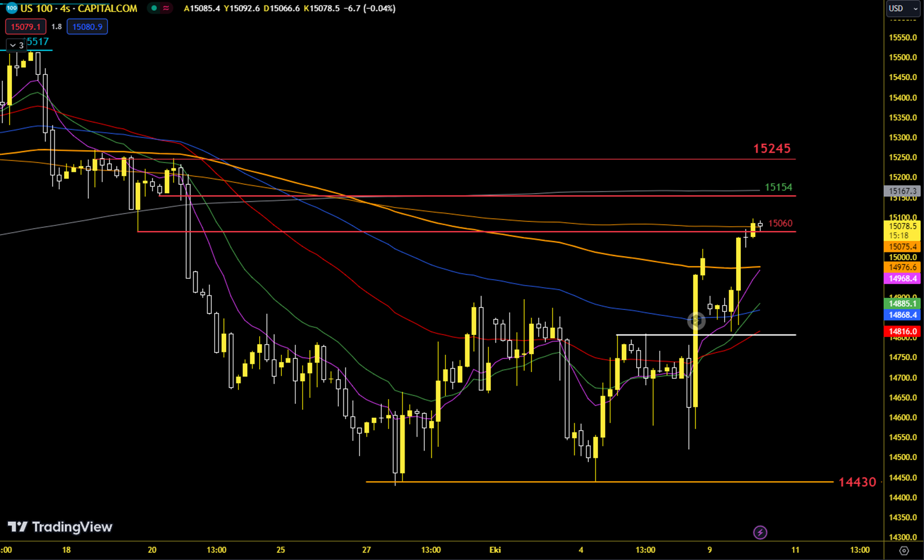Click the gray 15167.3 price scale label

tap(902, 191)
